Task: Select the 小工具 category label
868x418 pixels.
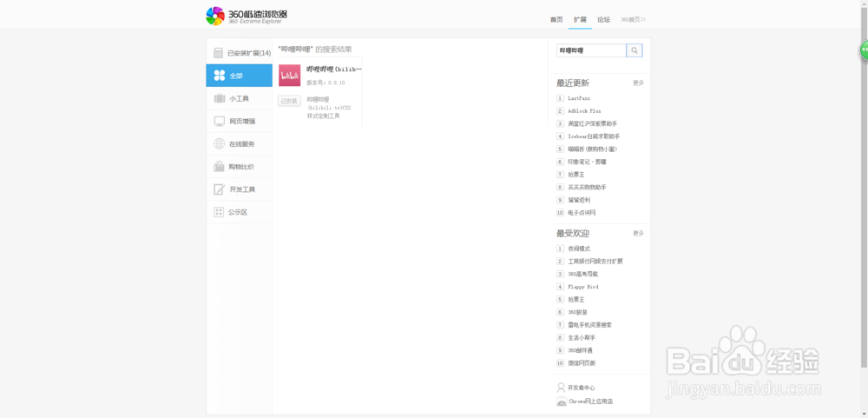Action: click(240, 99)
